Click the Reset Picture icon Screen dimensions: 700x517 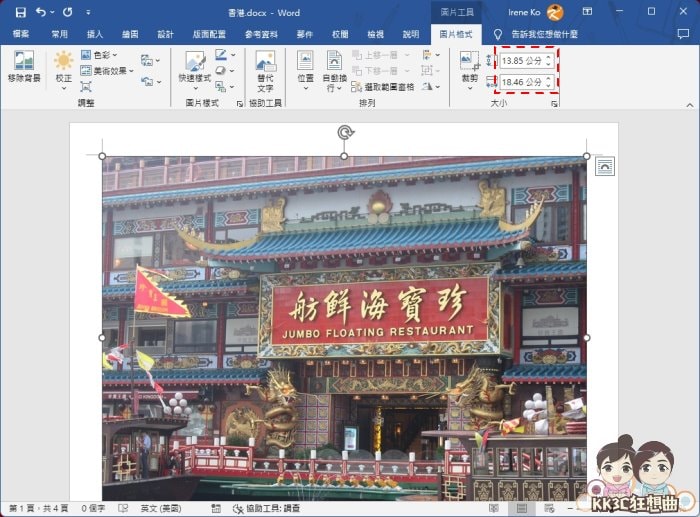[x=147, y=81]
